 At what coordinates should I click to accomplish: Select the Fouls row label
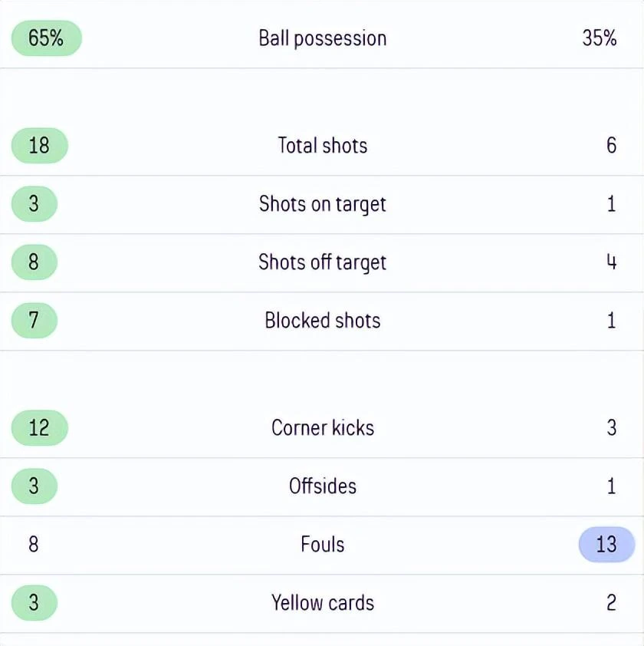[x=323, y=545]
